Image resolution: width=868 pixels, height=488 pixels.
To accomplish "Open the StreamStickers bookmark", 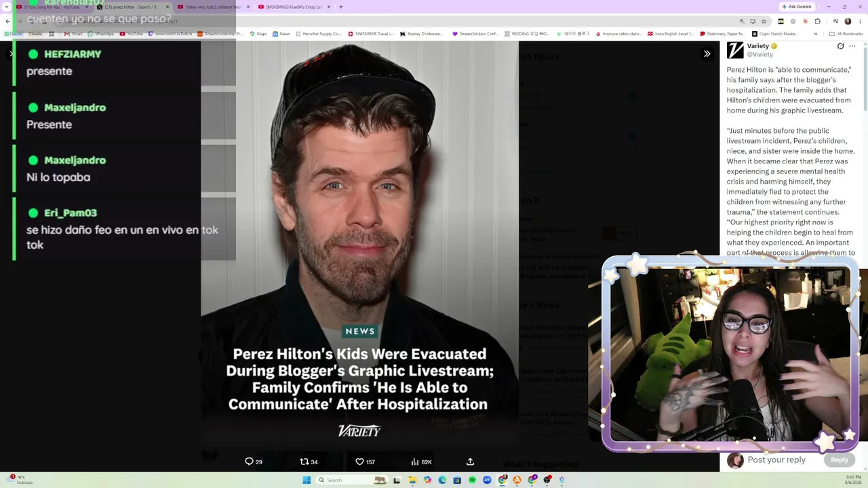I will coord(475,34).
